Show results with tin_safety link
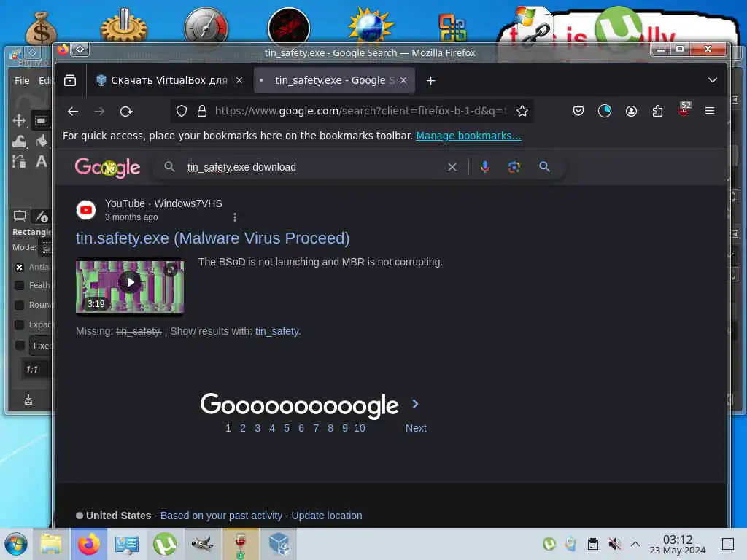 tap(278, 331)
